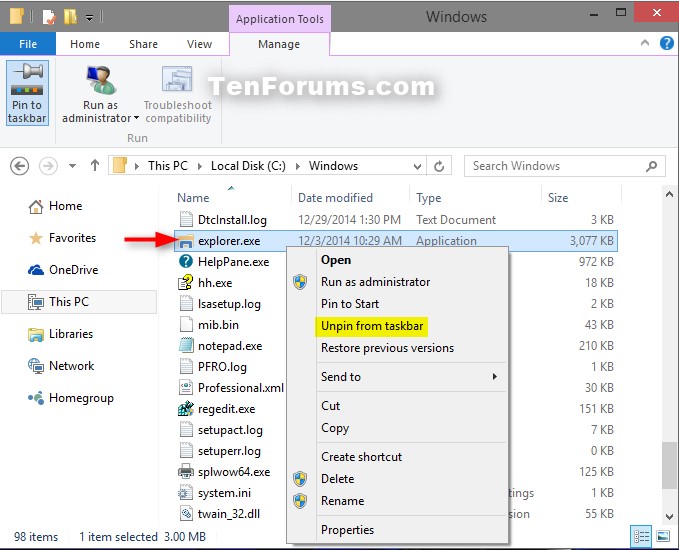Select the lsasetup.log file
Image resolution: width=679 pixels, height=550 pixels.
(x=229, y=304)
